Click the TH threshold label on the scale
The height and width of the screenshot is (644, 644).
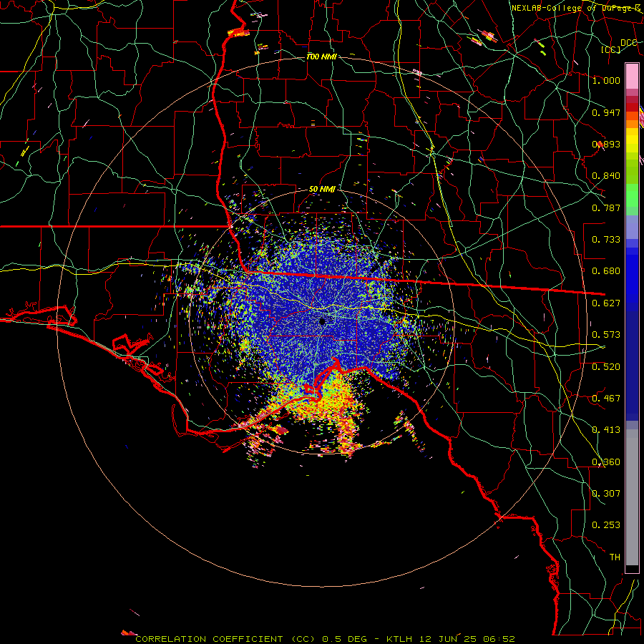(x=615, y=557)
